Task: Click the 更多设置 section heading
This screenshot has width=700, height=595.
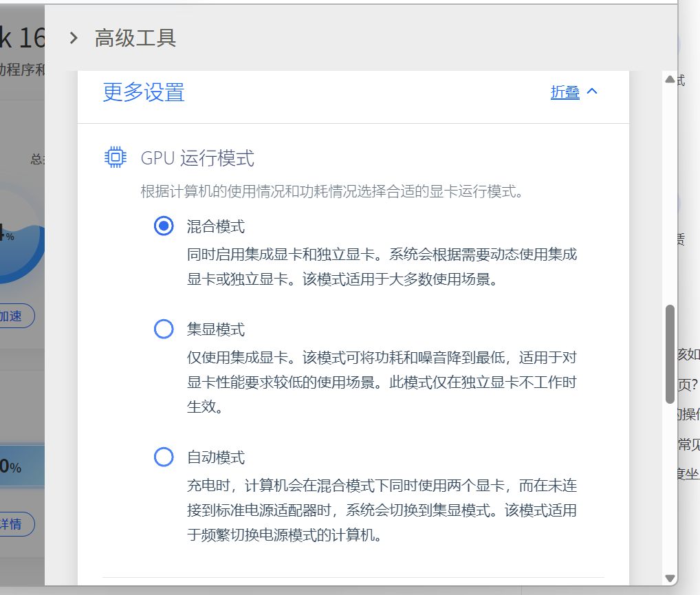Action: (x=144, y=92)
